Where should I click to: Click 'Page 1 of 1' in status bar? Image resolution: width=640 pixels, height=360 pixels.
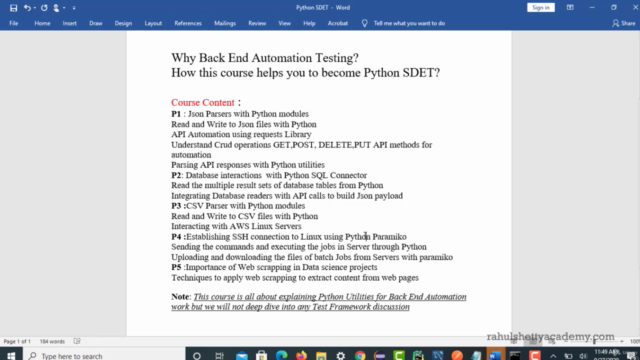pos(17,341)
